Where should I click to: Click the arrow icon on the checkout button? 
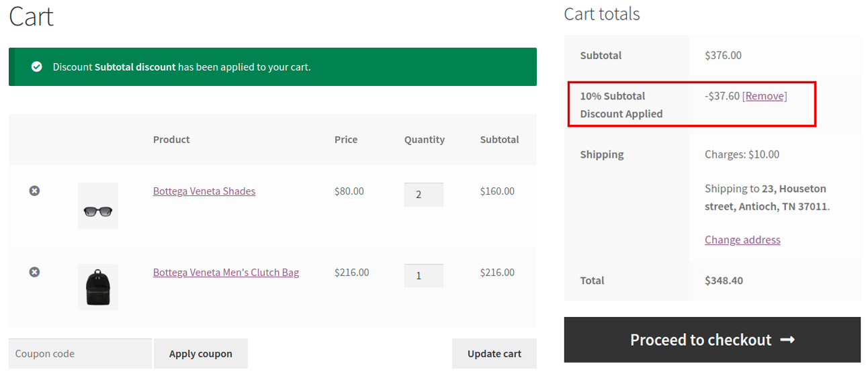click(787, 340)
